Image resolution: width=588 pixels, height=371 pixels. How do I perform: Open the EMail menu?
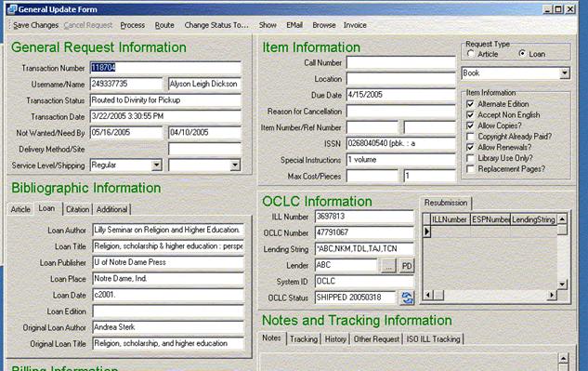[294, 25]
